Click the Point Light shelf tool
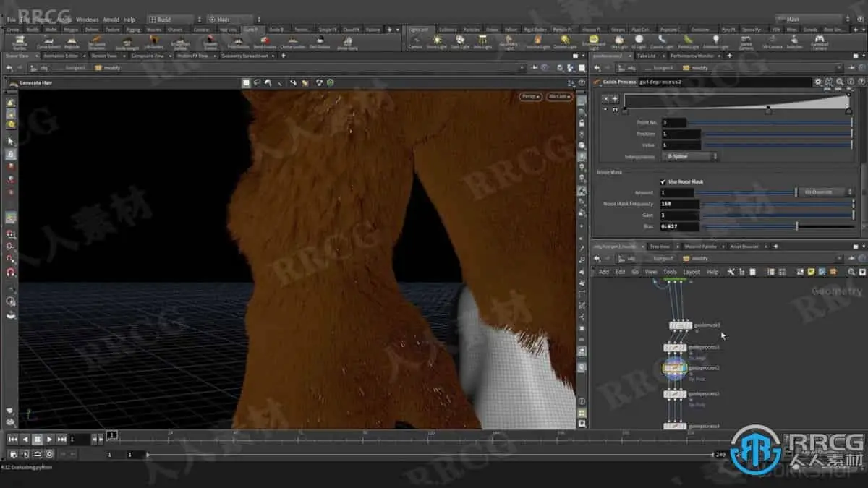The width and height of the screenshot is (868, 488). click(436, 41)
